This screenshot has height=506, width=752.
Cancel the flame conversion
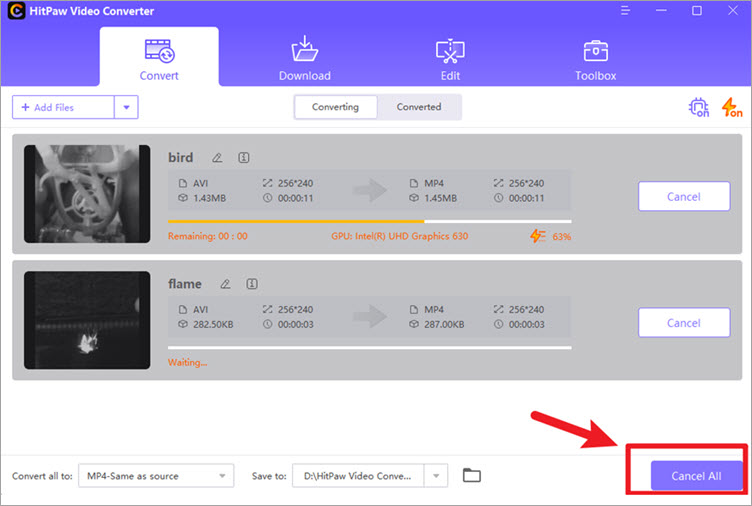684,323
